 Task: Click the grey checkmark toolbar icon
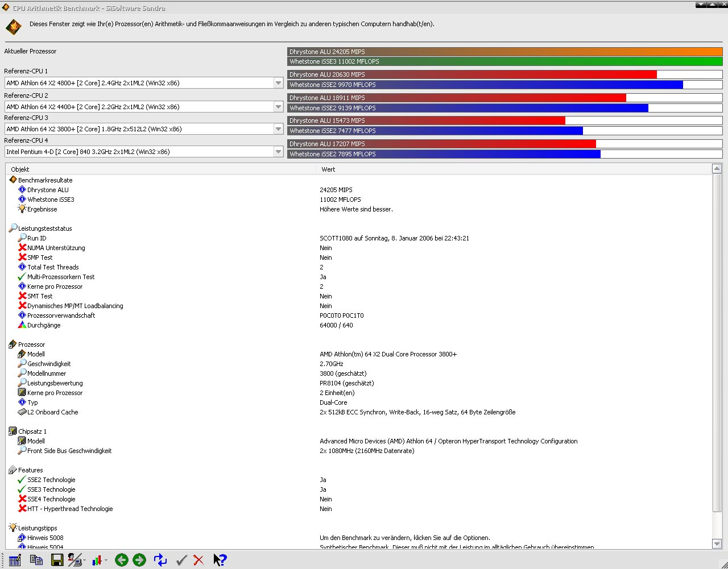tap(181, 560)
